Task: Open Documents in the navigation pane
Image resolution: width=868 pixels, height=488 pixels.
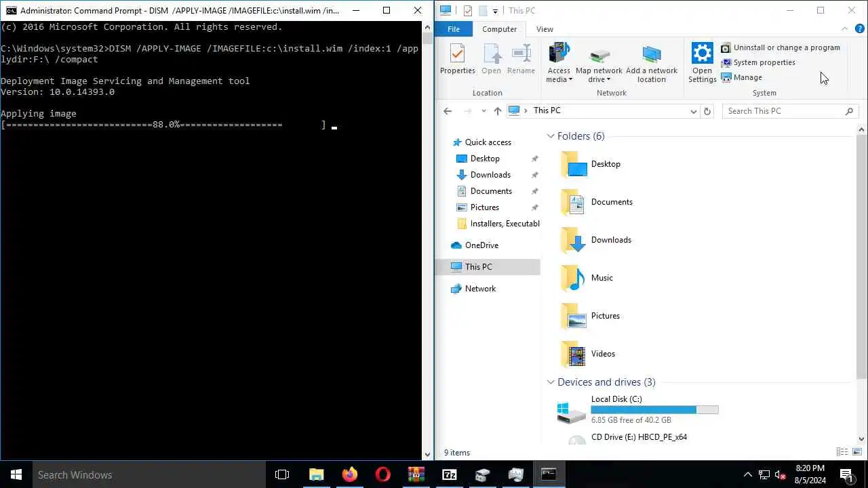Action: (x=491, y=191)
